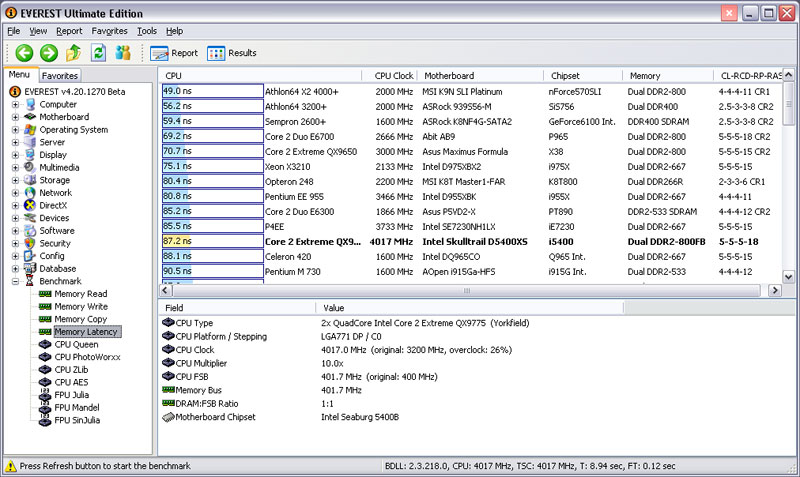Click the Users toolbar icon
The height and width of the screenshot is (477, 800).
coord(123,53)
